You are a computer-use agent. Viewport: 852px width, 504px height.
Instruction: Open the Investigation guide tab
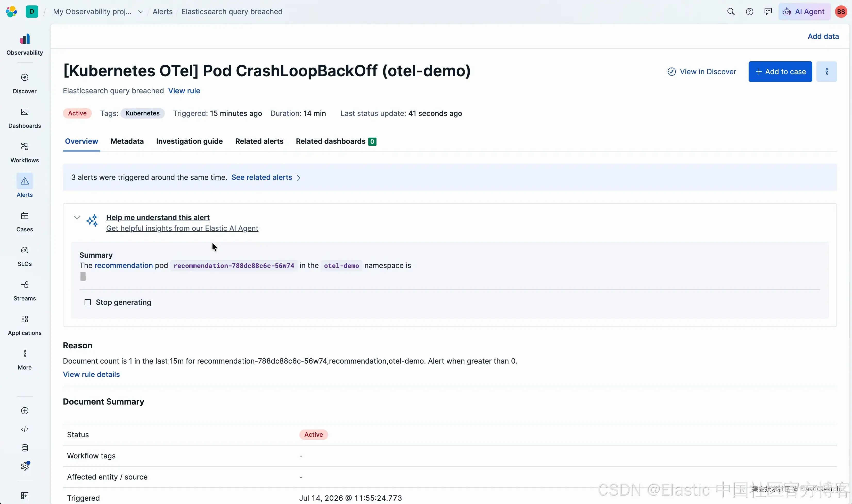tap(189, 141)
